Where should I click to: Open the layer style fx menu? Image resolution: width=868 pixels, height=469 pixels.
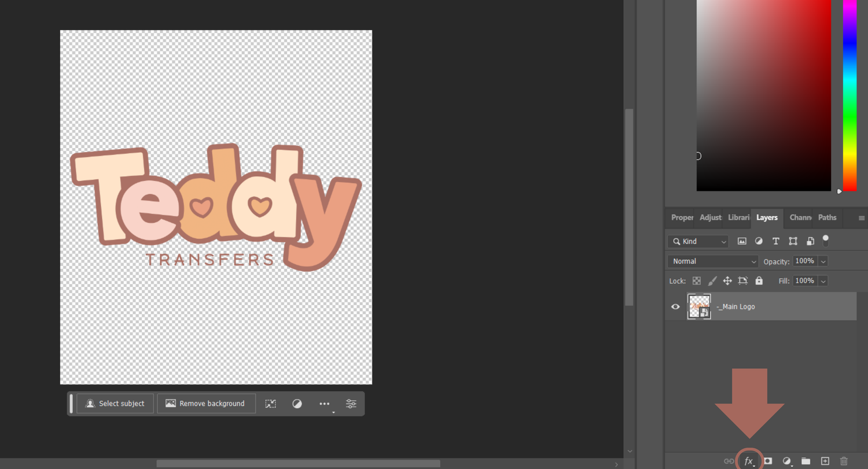click(x=749, y=461)
